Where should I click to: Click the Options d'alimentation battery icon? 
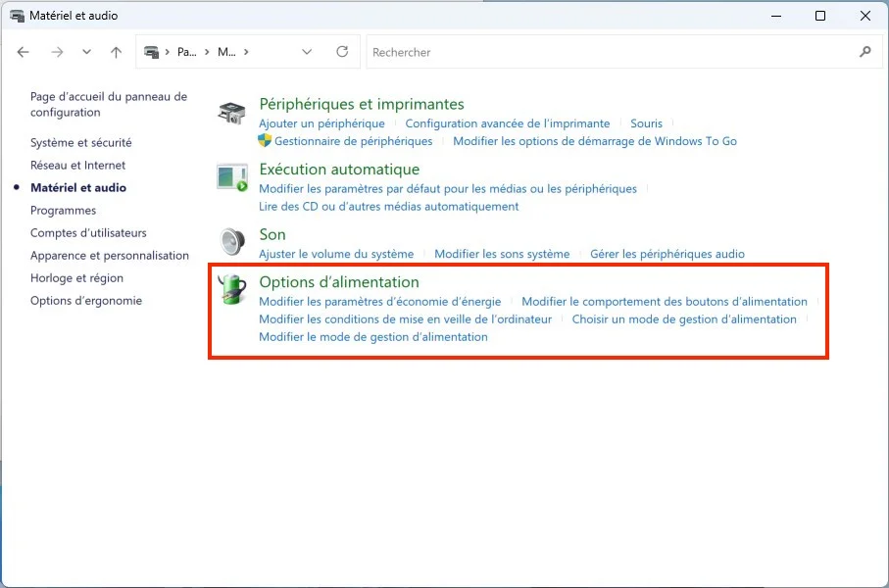(x=232, y=290)
